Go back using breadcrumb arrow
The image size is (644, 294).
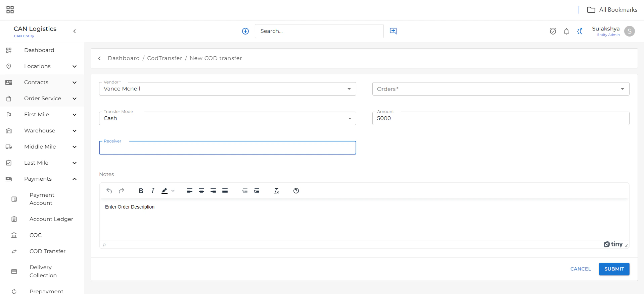coord(99,58)
